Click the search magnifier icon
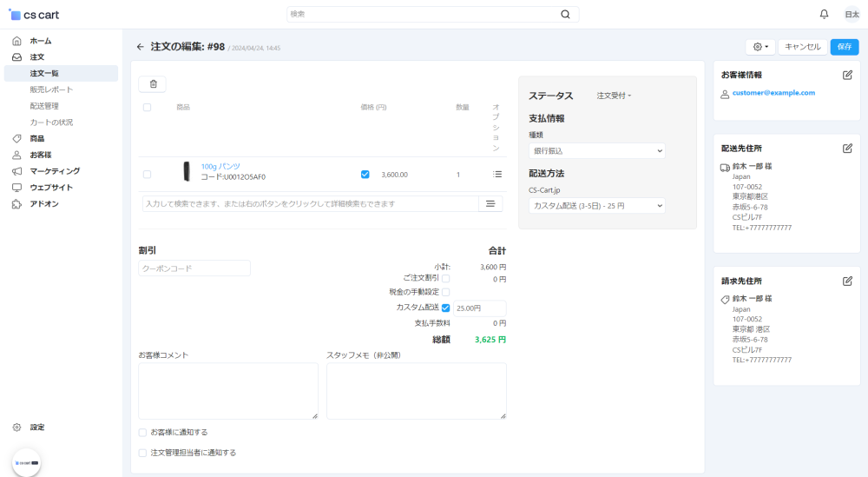 coord(565,15)
